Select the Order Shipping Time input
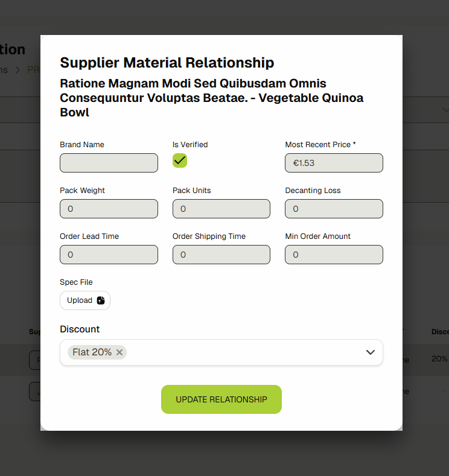Screen dimensions: 449x476 pos(221,255)
